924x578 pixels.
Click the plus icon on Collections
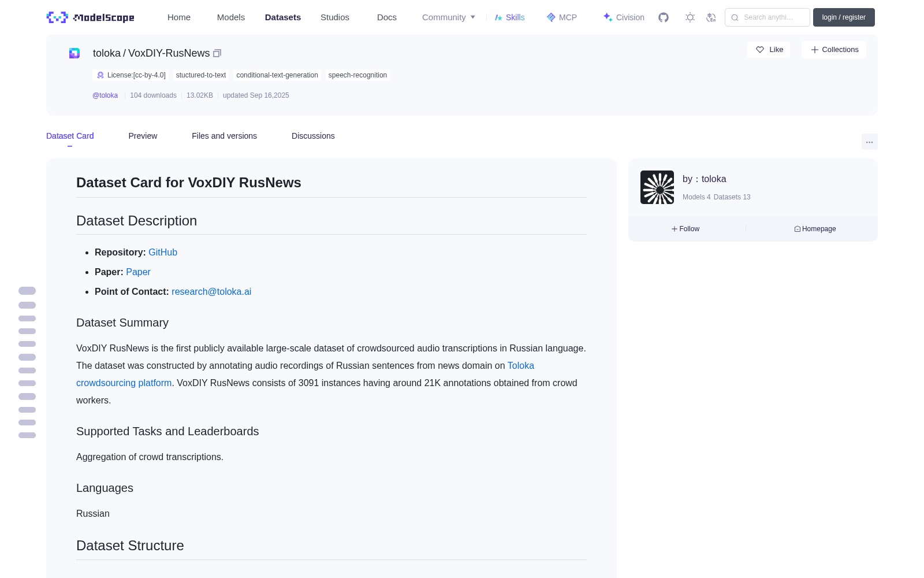pyautogui.click(x=814, y=50)
